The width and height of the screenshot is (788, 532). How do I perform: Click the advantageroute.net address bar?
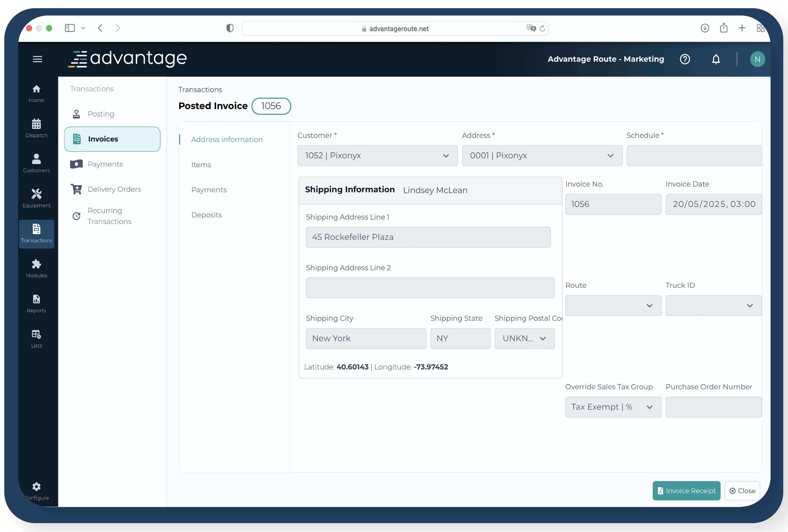395,28
